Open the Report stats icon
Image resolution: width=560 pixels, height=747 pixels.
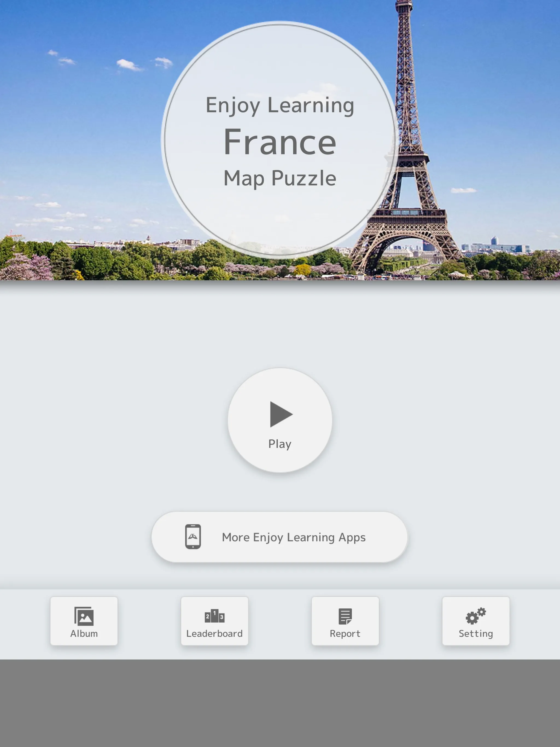point(345,620)
